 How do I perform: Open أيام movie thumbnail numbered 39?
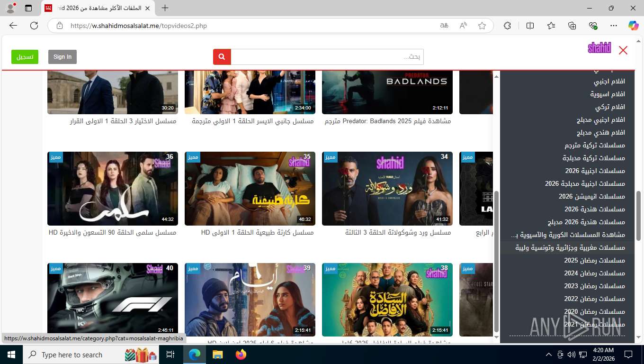tap(250, 300)
